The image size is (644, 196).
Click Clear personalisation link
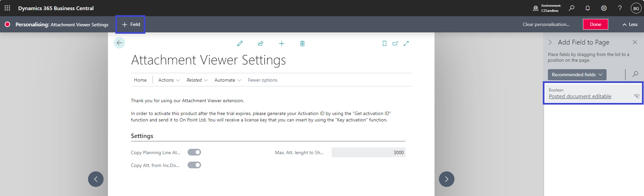(546, 24)
